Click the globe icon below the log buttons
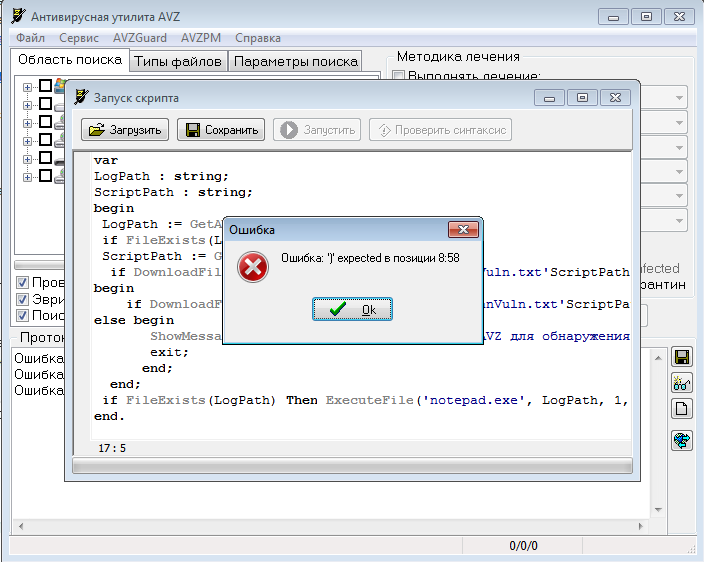Screen dimensions: 704x562 point(682,439)
